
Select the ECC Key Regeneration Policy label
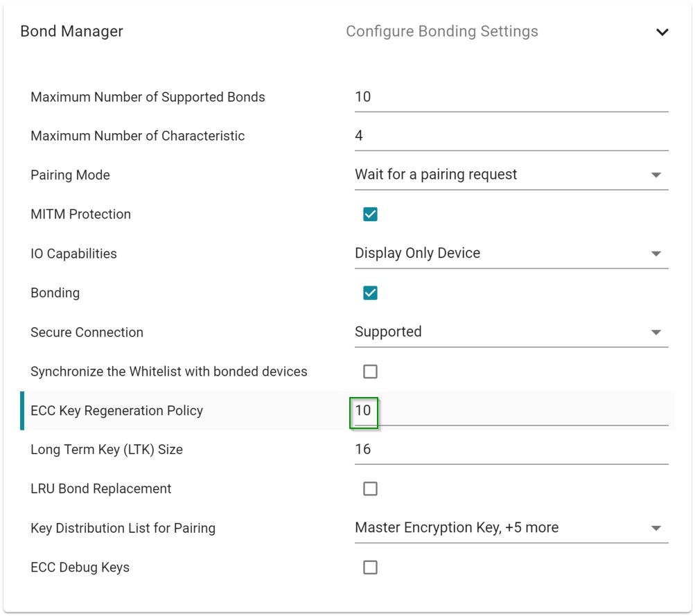tap(116, 411)
